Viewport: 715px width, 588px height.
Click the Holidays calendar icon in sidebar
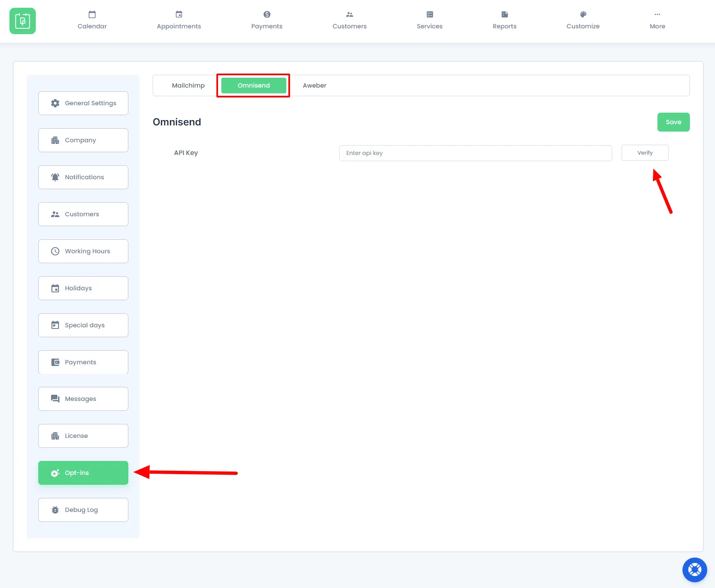tap(55, 288)
